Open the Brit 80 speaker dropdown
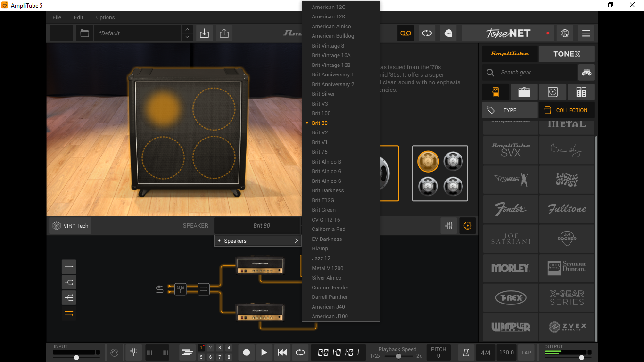This screenshot has width=644, height=362. click(x=257, y=226)
